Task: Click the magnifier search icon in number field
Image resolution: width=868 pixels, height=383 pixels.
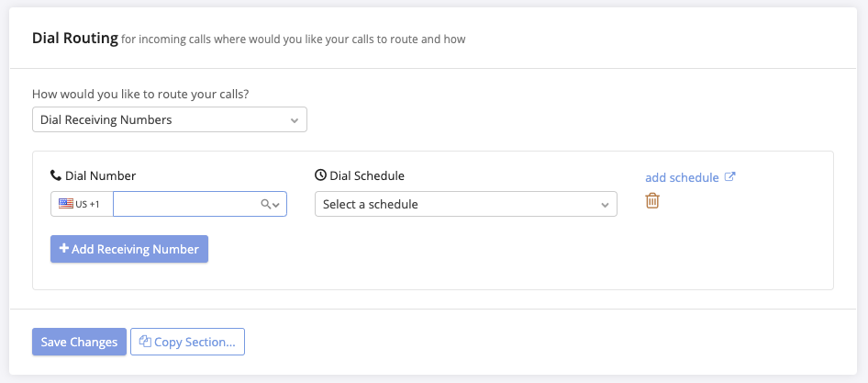Action: [266, 204]
